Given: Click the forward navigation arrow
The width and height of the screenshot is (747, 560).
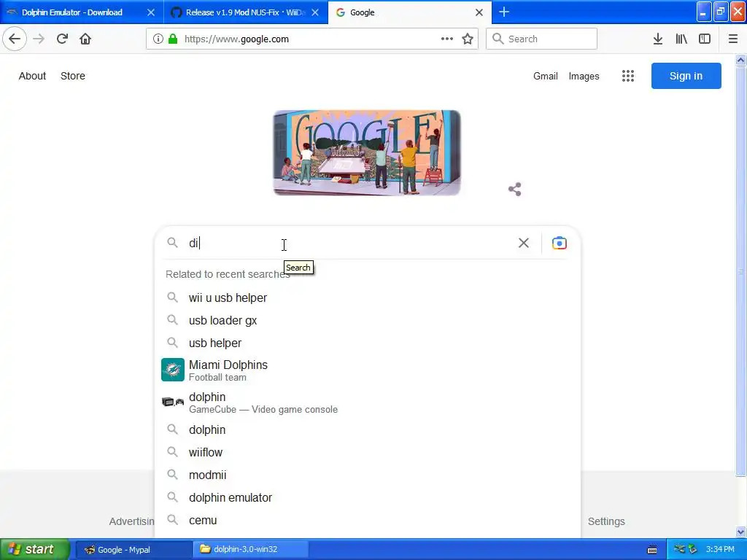Looking at the screenshot, I should point(39,39).
